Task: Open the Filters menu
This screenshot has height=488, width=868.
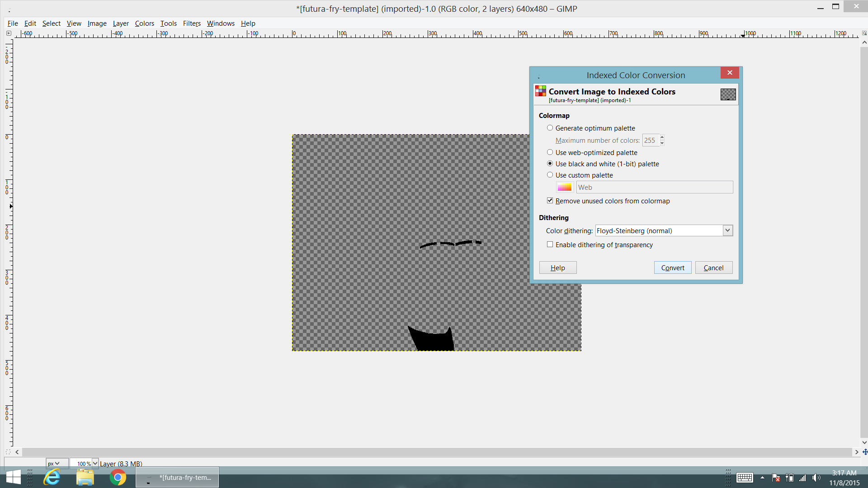Action: [192, 23]
